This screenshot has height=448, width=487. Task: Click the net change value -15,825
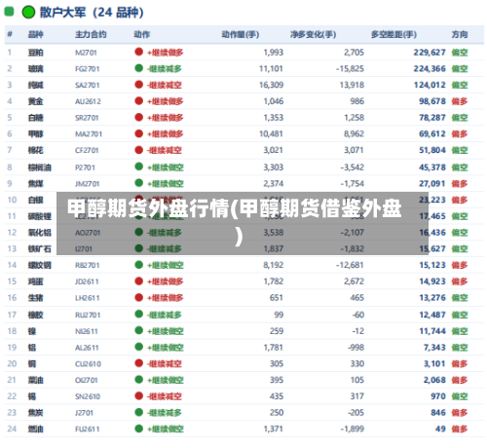350,68
